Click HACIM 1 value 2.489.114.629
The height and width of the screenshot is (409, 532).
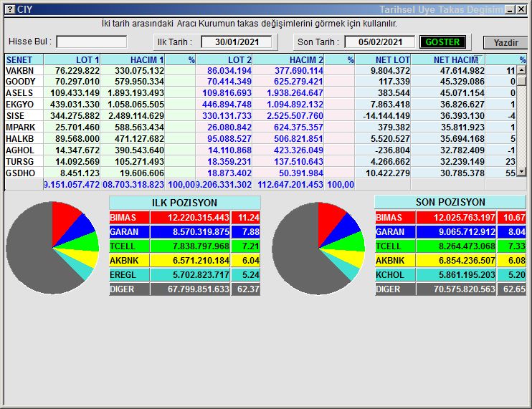(x=136, y=116)
